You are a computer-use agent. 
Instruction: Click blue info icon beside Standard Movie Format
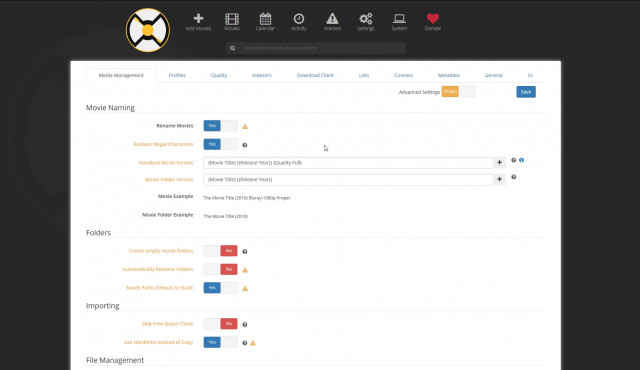[521, 160]
